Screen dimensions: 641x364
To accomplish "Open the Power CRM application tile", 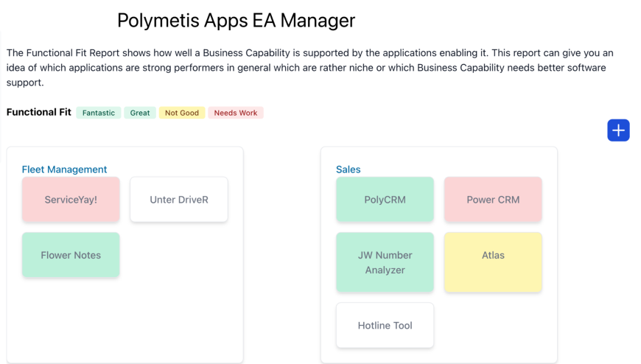I will click(493, 200).
